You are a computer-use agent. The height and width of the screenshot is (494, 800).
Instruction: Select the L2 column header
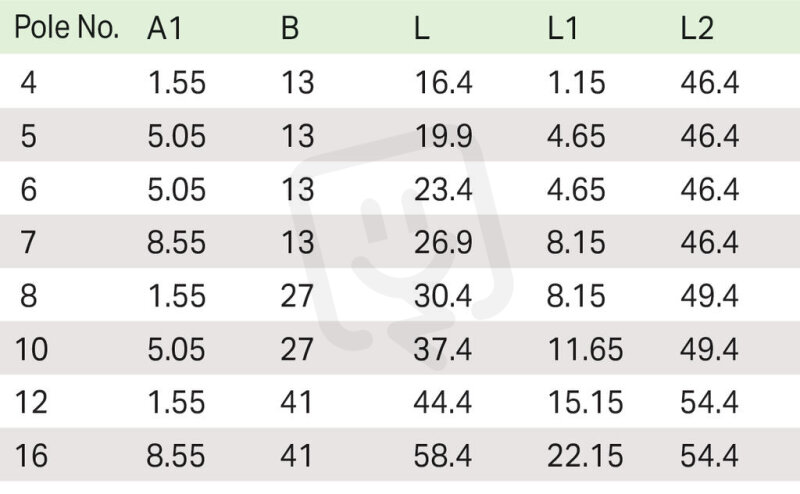click(x=697, y=28)
